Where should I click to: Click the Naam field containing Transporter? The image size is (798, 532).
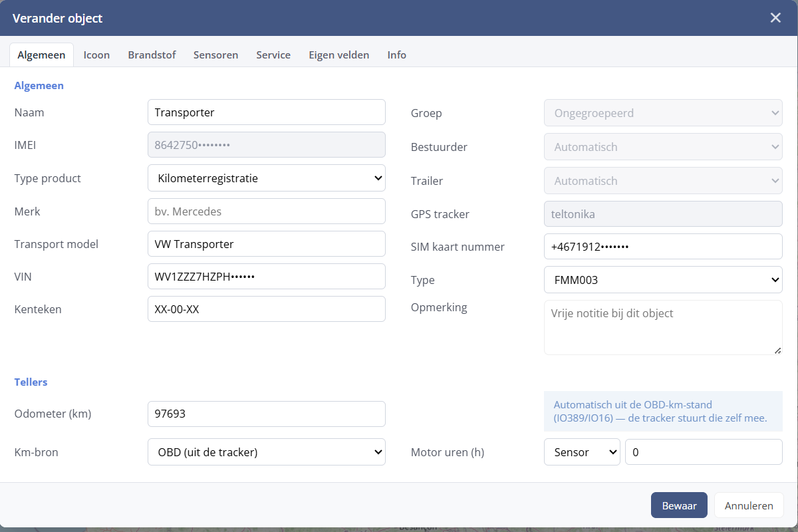267,112
